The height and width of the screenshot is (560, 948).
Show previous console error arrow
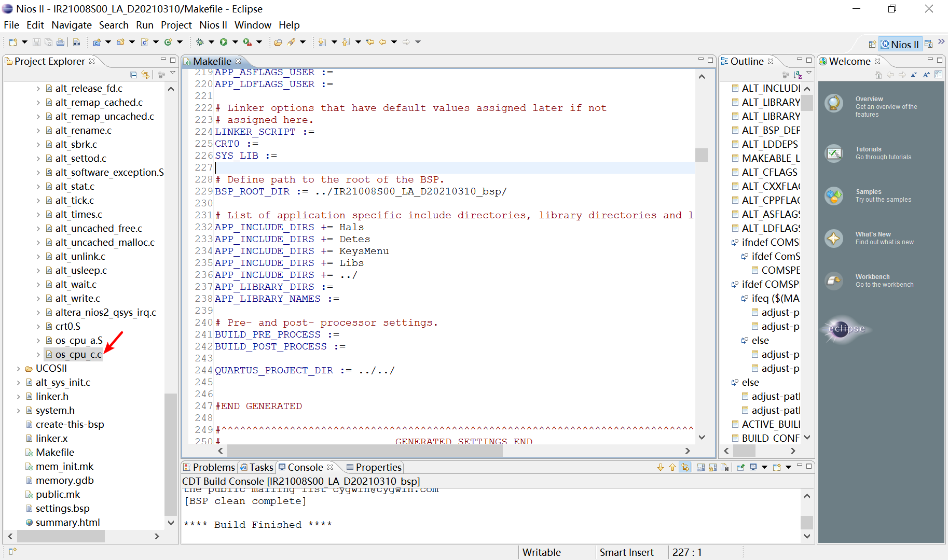pos(672,467)
